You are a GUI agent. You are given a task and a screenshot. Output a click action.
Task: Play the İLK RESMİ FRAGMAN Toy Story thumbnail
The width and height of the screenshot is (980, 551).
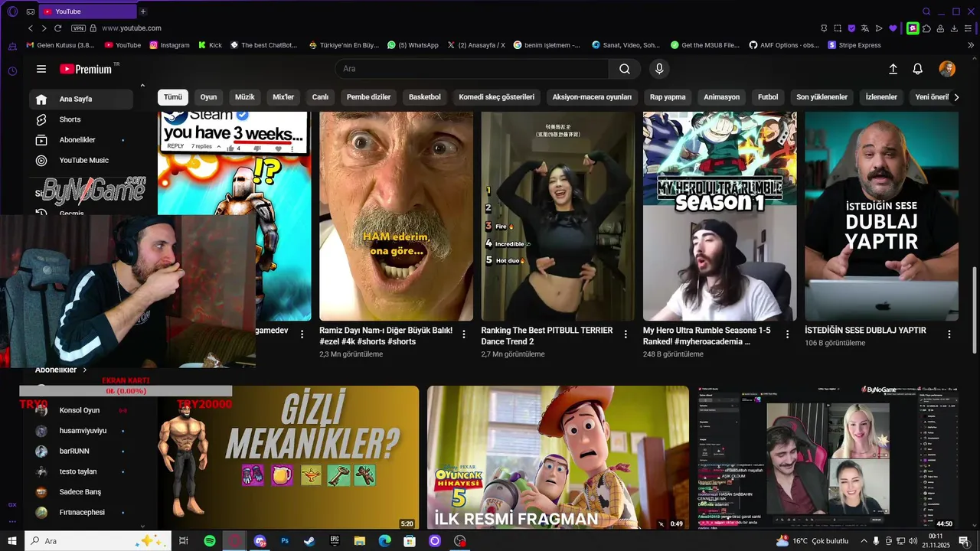click(558, 458)
